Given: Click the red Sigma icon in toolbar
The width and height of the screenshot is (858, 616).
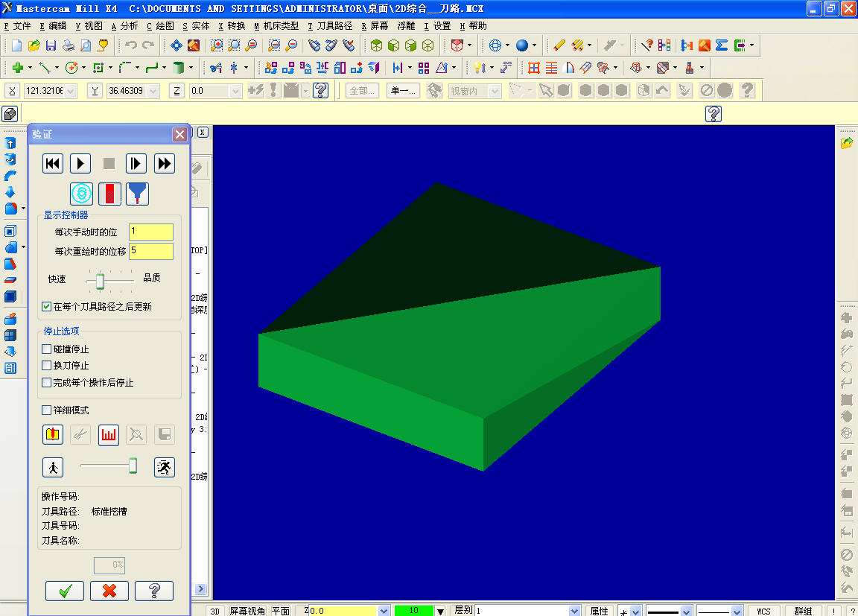Looking at the screenshot, I should 722,45.
